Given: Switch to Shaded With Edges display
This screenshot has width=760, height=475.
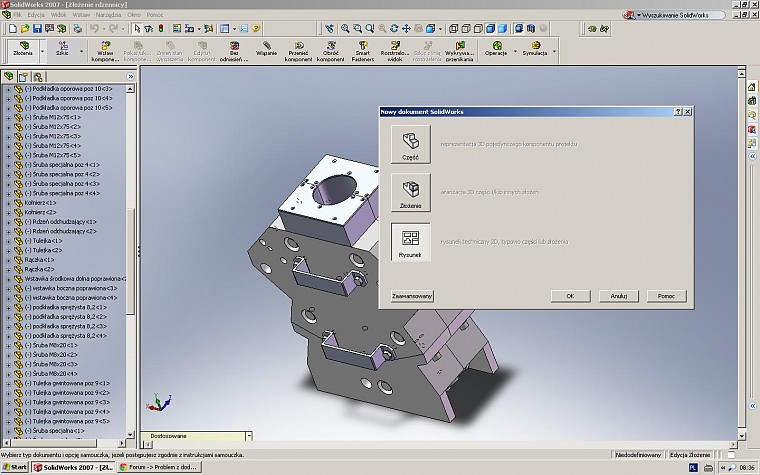Looking at the screenshot, I should coord(491,29).
